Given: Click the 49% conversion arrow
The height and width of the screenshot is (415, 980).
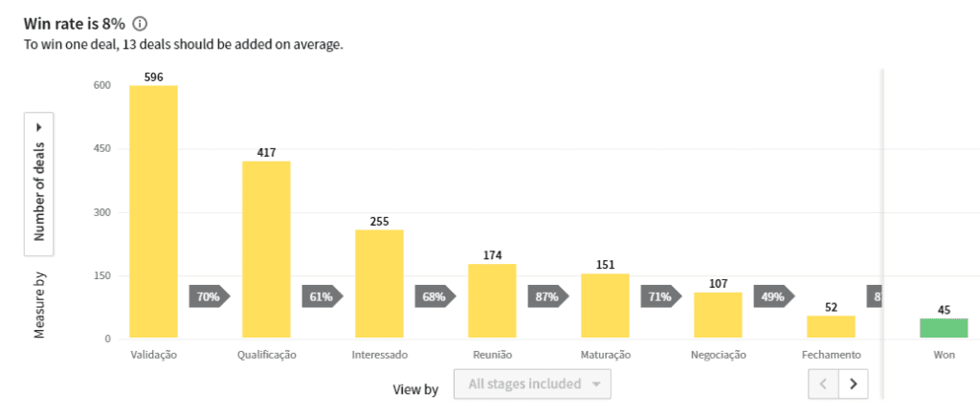Looking at the screenshot, I should tap(774, 296).
